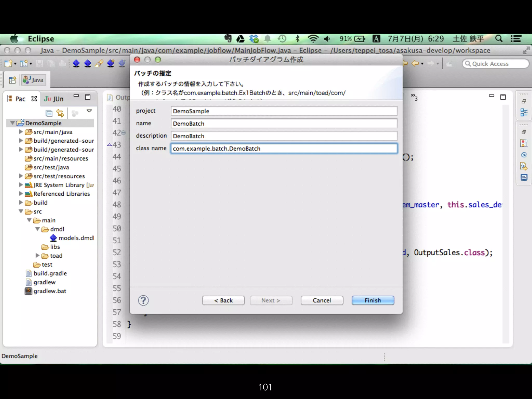Open the Open Perspective toolbar icon
Image resolution: width=532 pixels, height=399 pixels.
coord(12,80)
